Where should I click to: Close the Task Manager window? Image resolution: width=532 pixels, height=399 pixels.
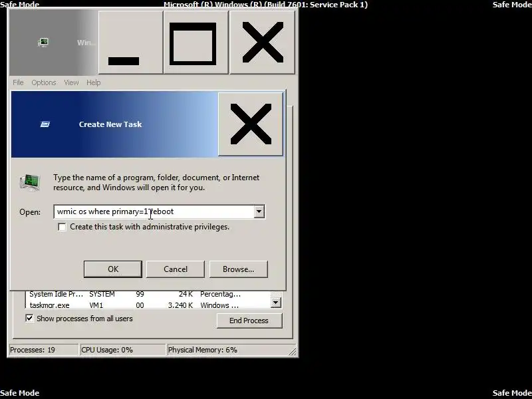tap(262, 43)
